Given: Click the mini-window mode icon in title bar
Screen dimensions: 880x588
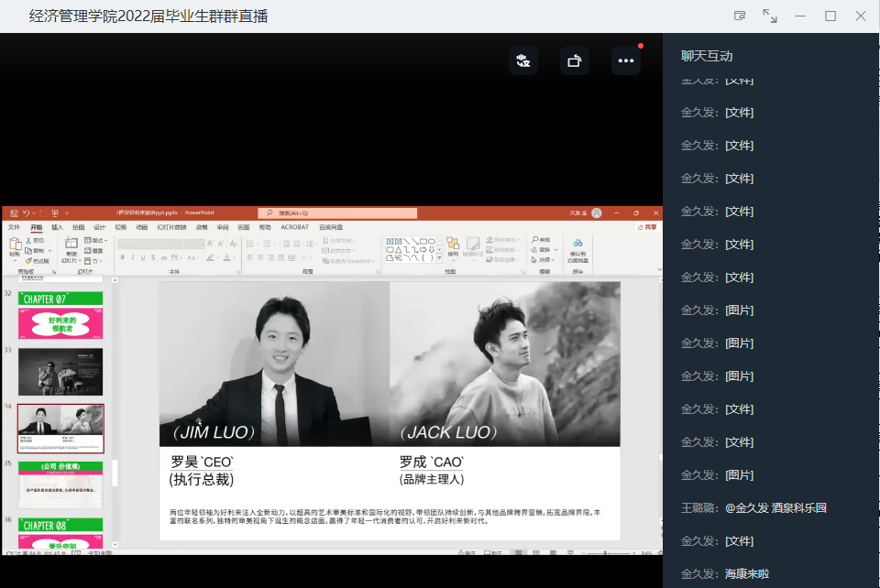Looking at the screenshot, I should (740, 16).
